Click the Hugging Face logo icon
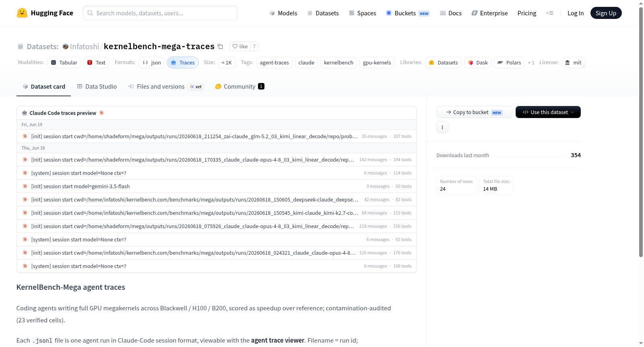Viewport: 644px width, 347px height. (x=22, y=13)
